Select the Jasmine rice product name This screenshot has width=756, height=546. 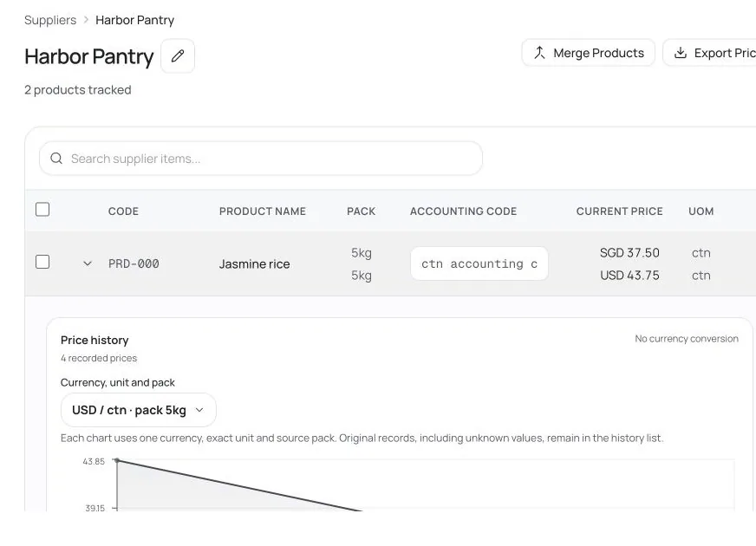click(x=255, y=264)
